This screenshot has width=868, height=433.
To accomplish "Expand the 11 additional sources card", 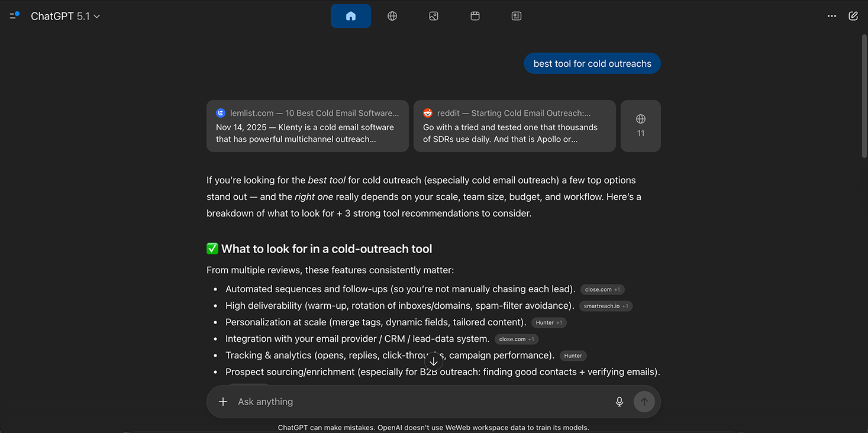I will pyautogui.click(x=640, y=125).
